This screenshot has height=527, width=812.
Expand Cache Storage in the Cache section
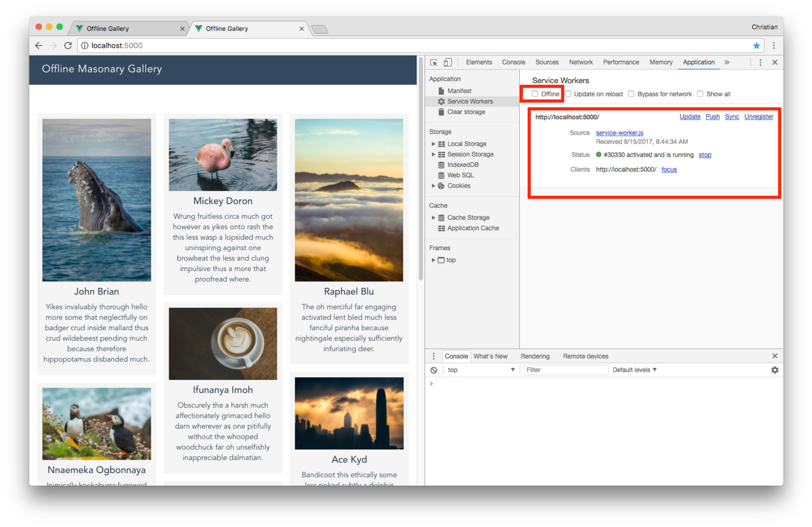[x=433, y=217]
